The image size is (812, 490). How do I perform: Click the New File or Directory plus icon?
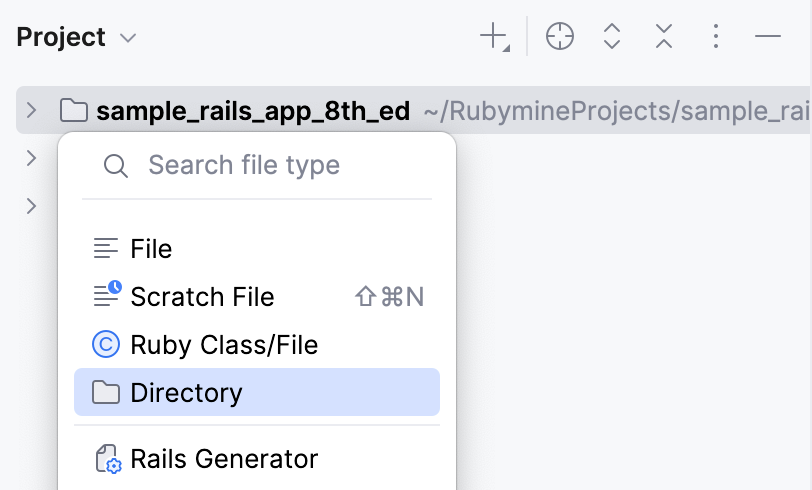tap(494, 38)
